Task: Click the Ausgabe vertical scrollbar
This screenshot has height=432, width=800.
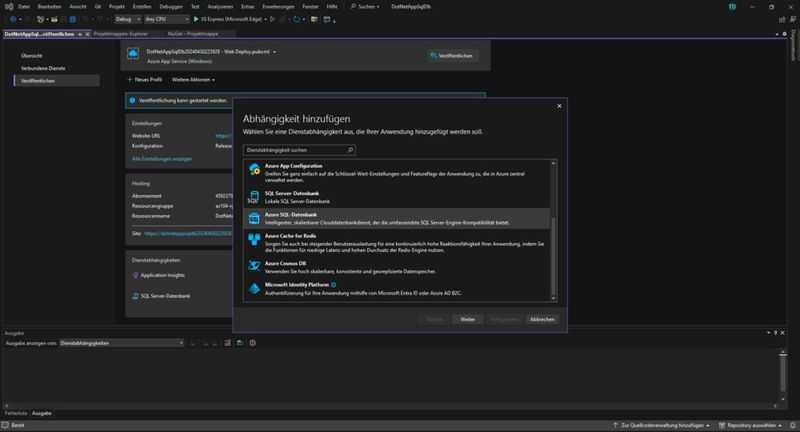Action: pyautogui.click(x=783, y=376)
